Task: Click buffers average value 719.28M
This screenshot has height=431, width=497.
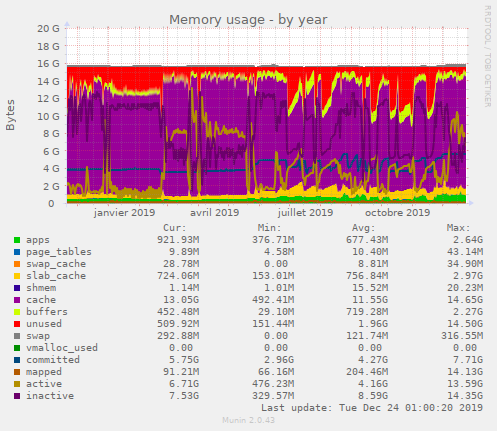Action: click(x=367, y=312)
